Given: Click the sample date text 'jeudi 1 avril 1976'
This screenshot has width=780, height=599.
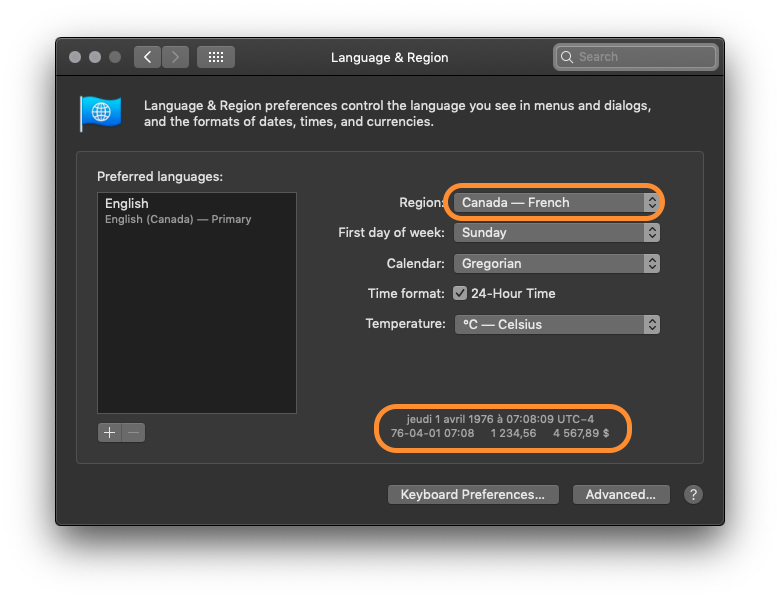Looking at the screenshot, I should (450, 419).
